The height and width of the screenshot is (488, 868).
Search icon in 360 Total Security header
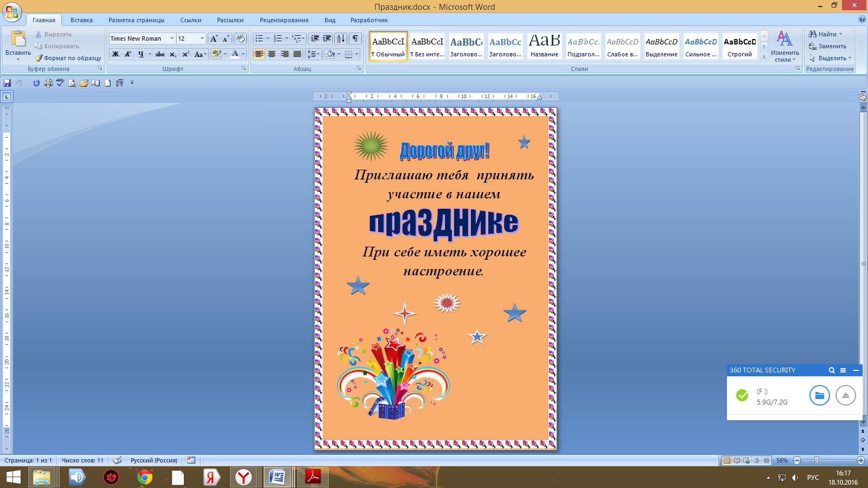pyautogui.click(x=831, y=370)
